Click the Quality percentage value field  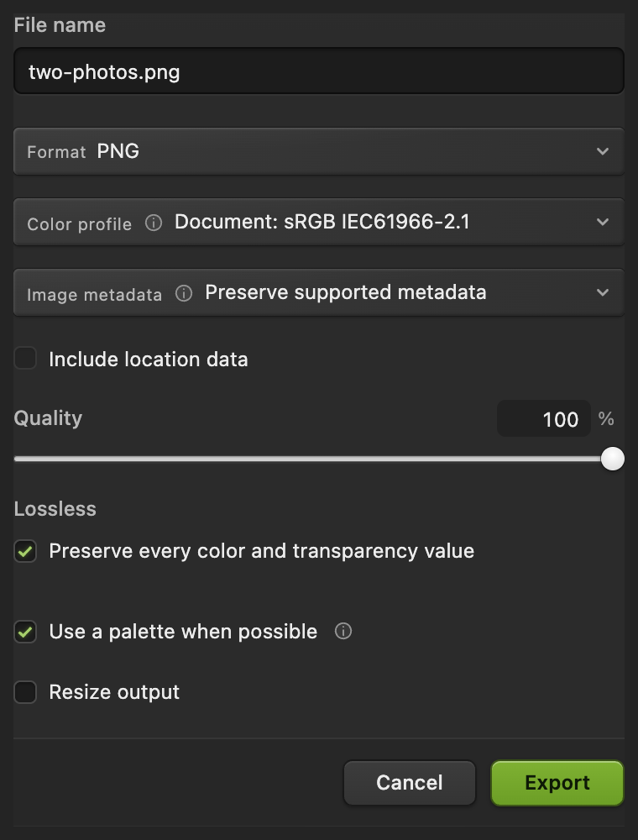[544, 418]
